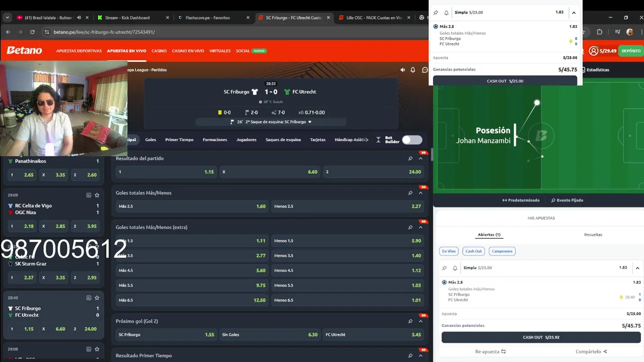Mute match sounds with speaker icon
Screen dimensions: 644x362
point(403,70)
